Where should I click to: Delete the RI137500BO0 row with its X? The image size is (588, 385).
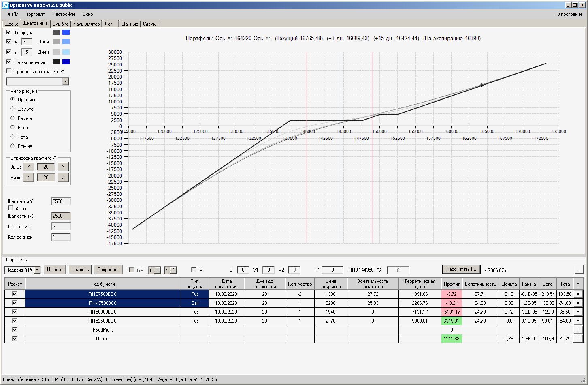click(x=578, y=294)
